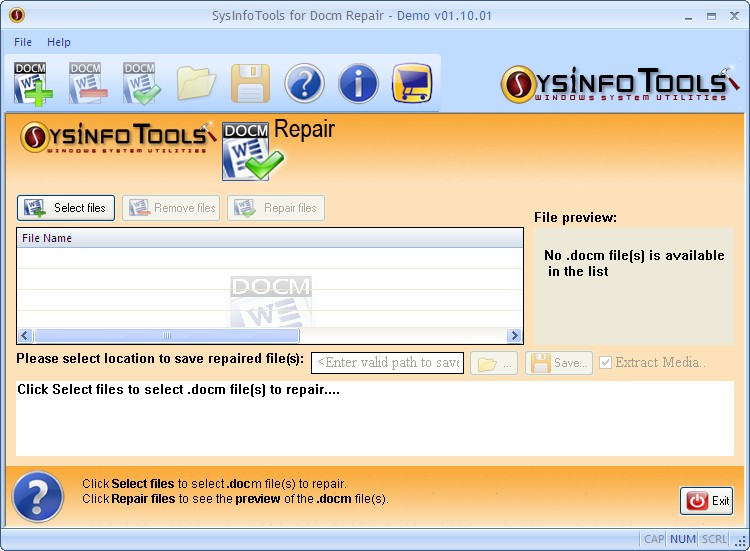Click the save path input field
Viewport: 750px width, 551px height.
pyautogui.click(x=387, y=362)
